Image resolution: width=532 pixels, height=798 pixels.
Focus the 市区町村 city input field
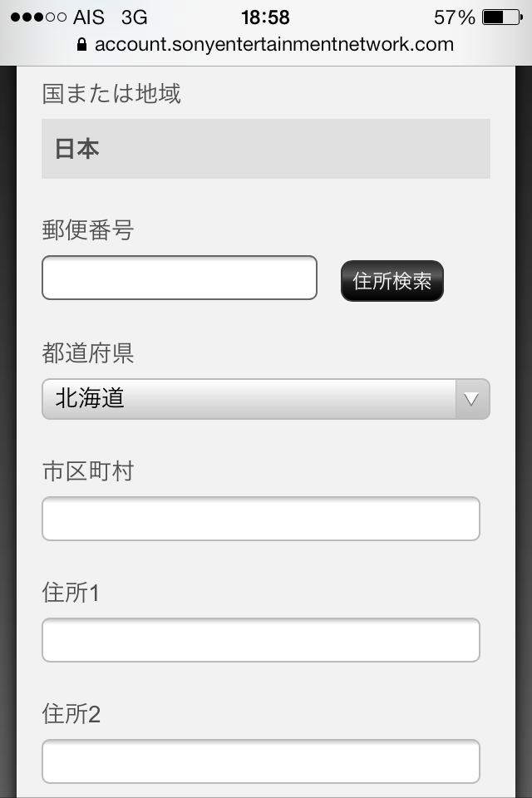coord(261,519)
